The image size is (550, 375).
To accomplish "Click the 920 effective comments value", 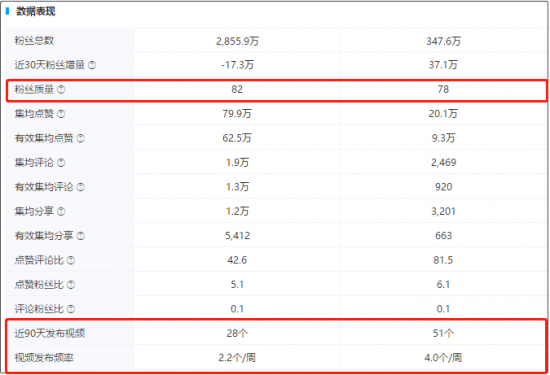I will (x=443, y=187).
